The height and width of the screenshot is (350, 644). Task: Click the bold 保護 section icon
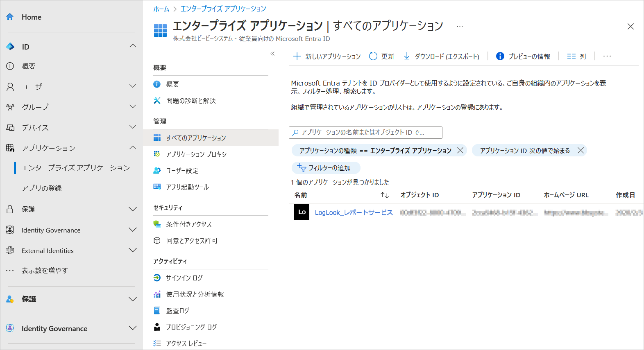(10, 299)
